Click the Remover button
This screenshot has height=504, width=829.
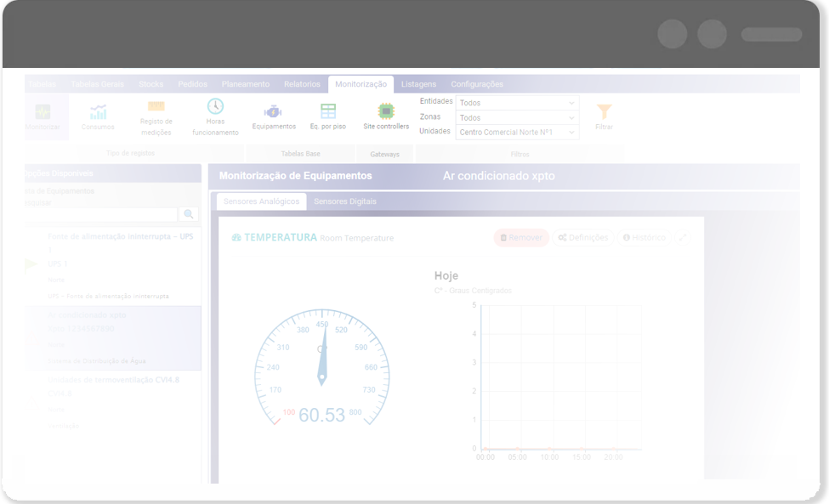[520, 238]
